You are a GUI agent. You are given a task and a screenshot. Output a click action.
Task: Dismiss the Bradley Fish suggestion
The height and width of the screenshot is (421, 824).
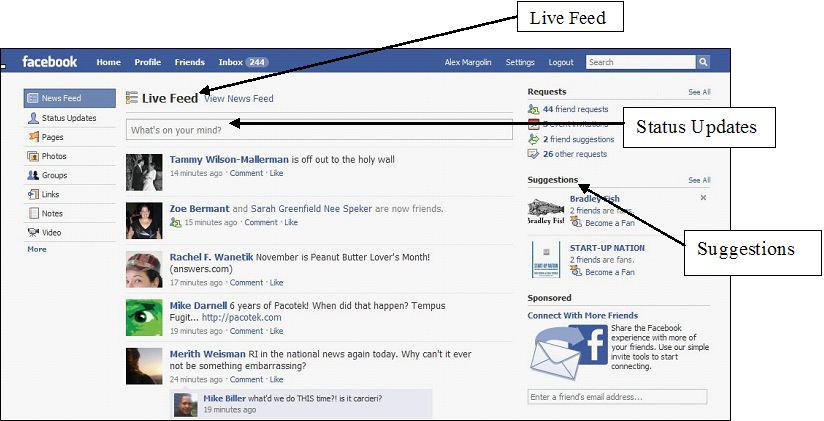(703, 198)
